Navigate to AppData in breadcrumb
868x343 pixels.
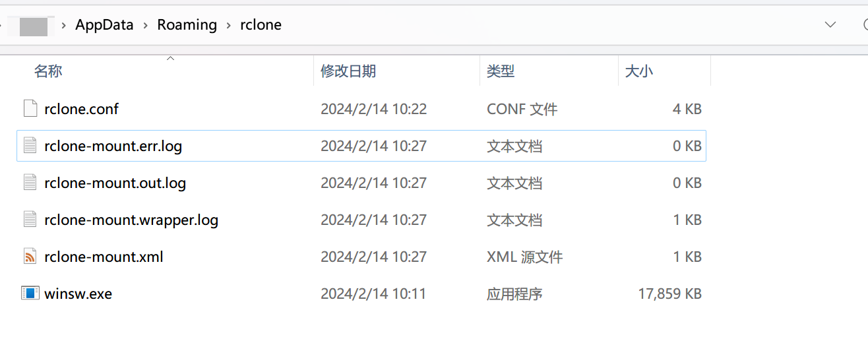tap(104, 25)
